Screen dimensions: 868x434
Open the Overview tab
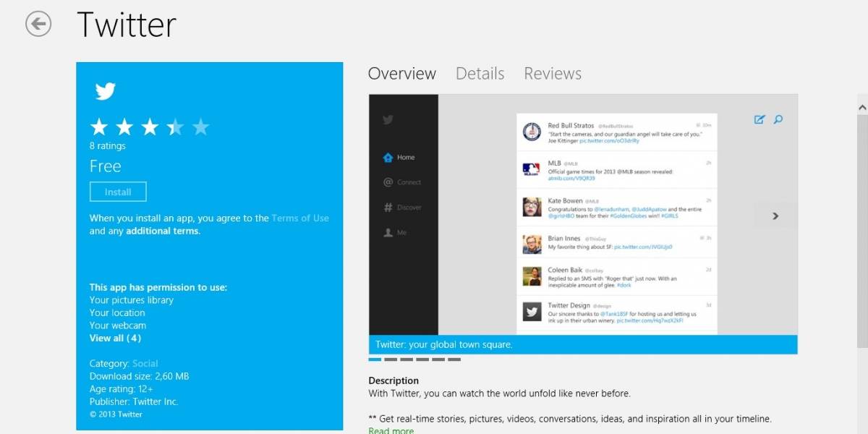(402, 74)
